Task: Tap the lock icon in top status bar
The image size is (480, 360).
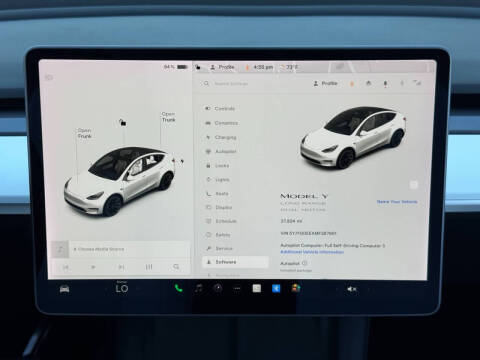Action: pos(198,67)
